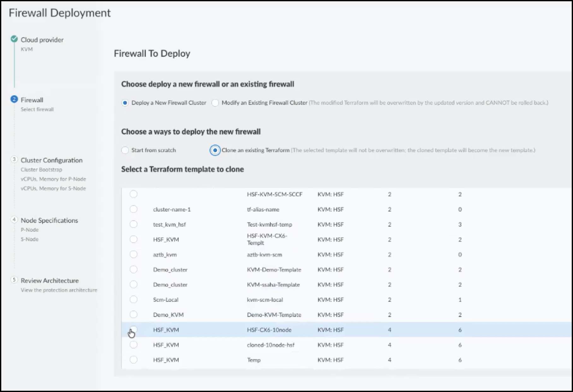Click the completed Cloud provider checkmark icon
The width and height of the screenshot is (573, 392).
14,39
